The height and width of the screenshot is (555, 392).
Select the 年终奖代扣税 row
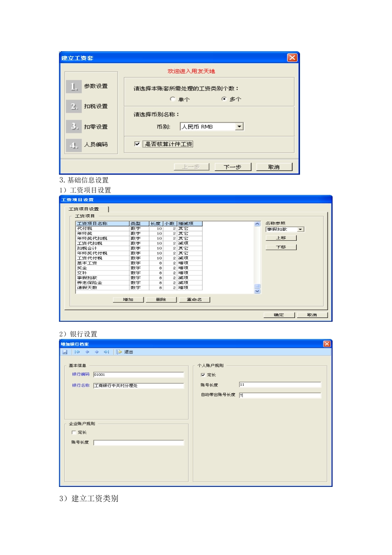click(139, 238)
